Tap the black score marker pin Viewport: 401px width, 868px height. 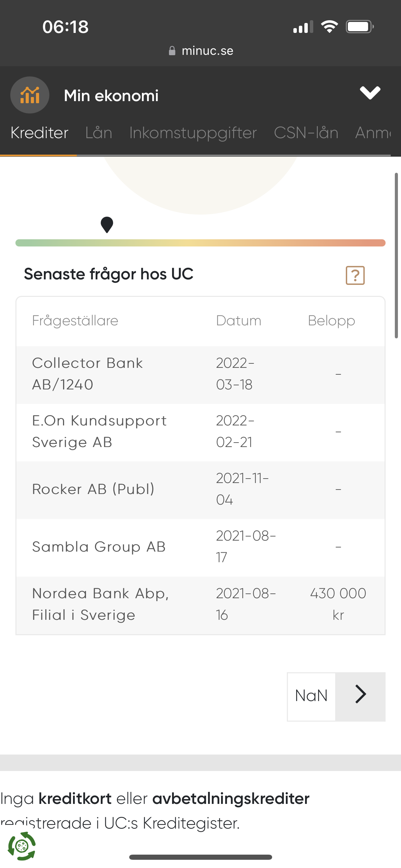pos(107,225)
